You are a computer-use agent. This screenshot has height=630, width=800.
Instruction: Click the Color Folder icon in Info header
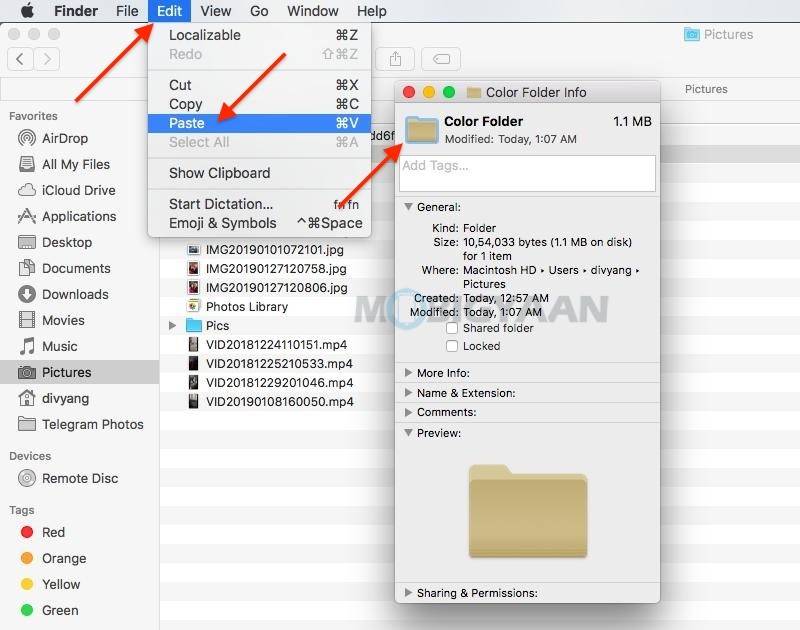(x=422, y=130)
